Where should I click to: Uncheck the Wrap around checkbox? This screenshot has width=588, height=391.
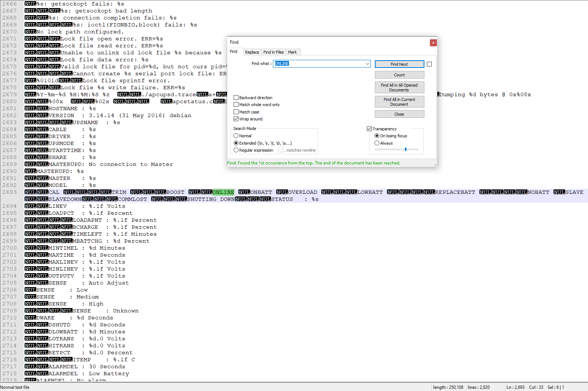tap(236, 119)
